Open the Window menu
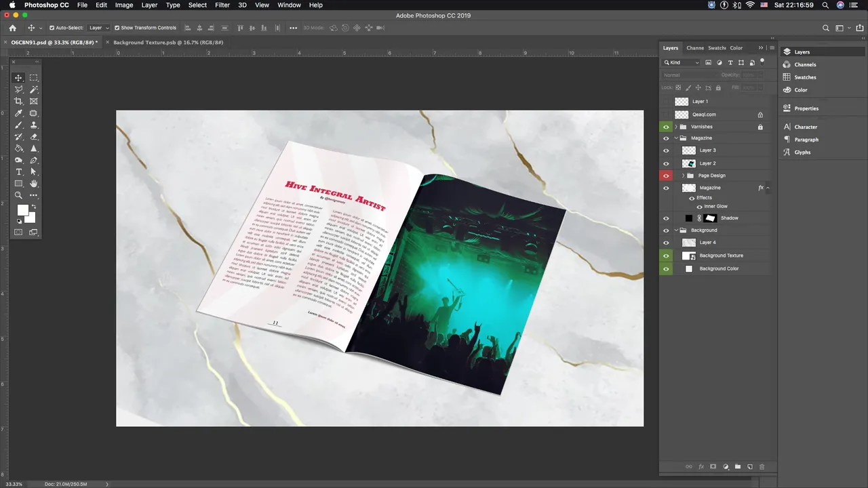This screenshot has width=868, height=488. click(289, 5)
